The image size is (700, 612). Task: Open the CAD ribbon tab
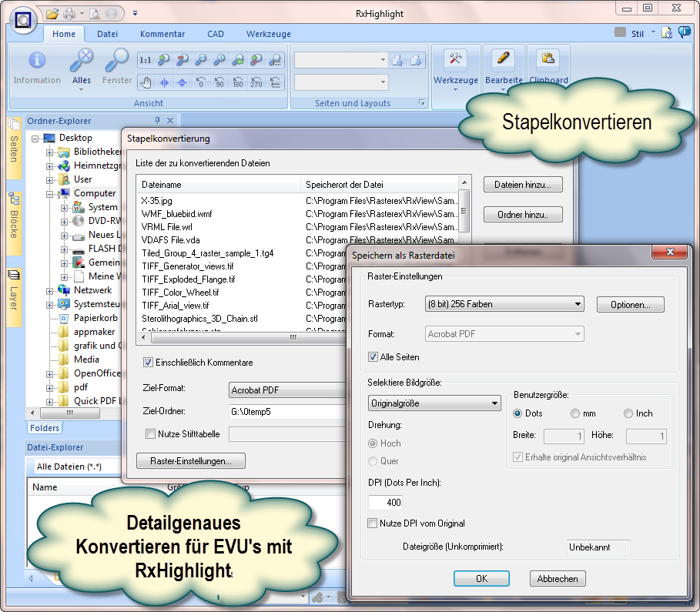click(216, 34)
